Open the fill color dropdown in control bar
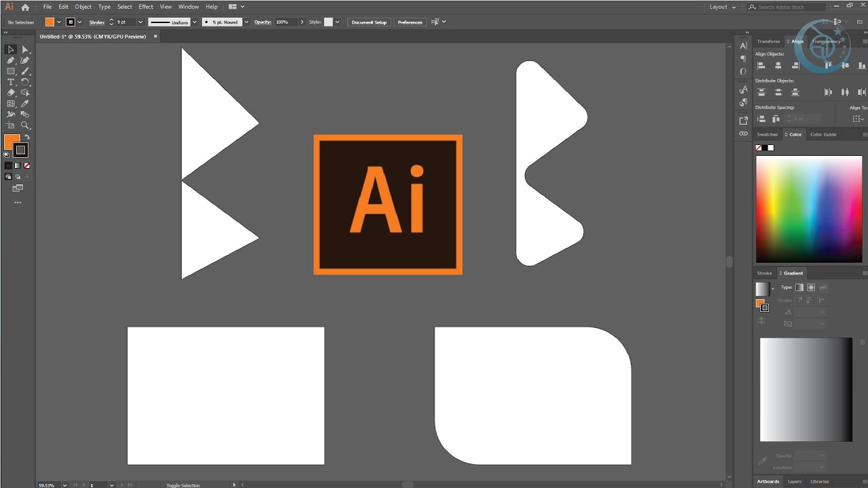 click(x=59, y=22)
